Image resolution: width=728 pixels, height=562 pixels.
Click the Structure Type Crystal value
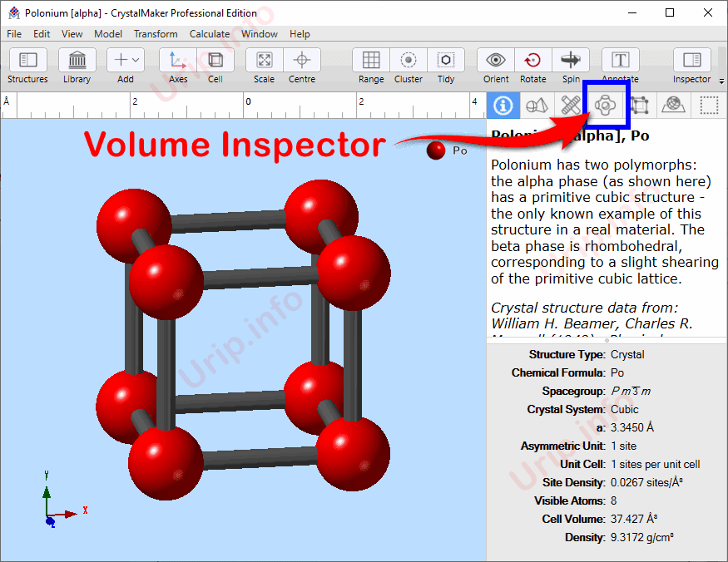coord(627,354)
